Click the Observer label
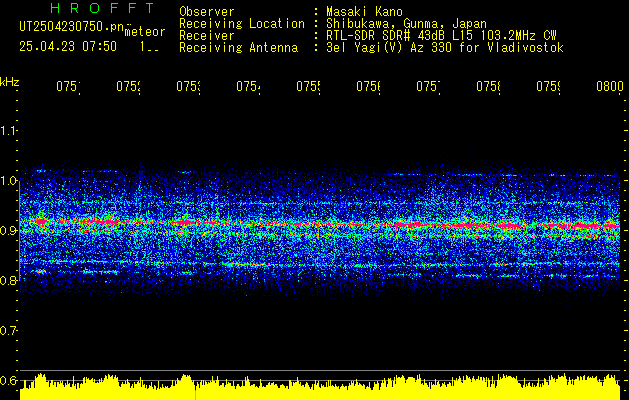Image resolution: width=629 pixels, height=400 pixels. pyautogui.click(x=207, y=12)
